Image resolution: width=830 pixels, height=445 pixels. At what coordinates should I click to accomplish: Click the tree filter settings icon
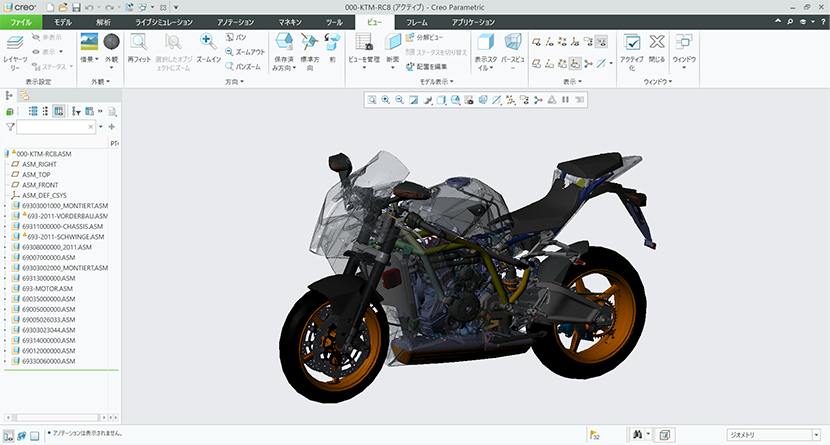pos(76,111)
